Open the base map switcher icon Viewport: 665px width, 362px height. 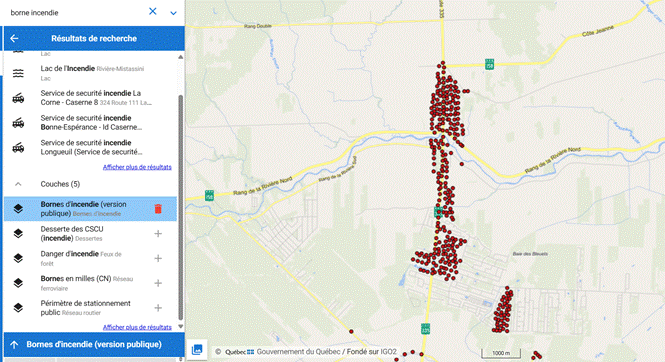click(197, 350)
